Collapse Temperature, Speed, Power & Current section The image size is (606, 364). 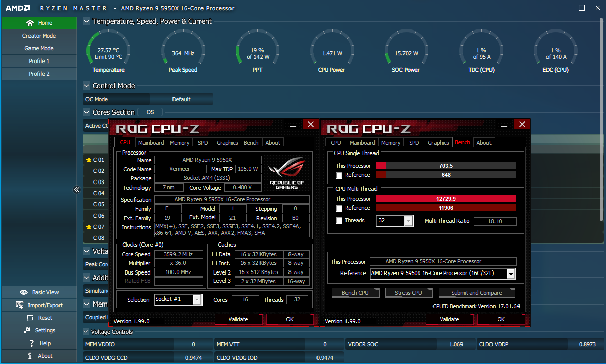[x=86, y=21]
